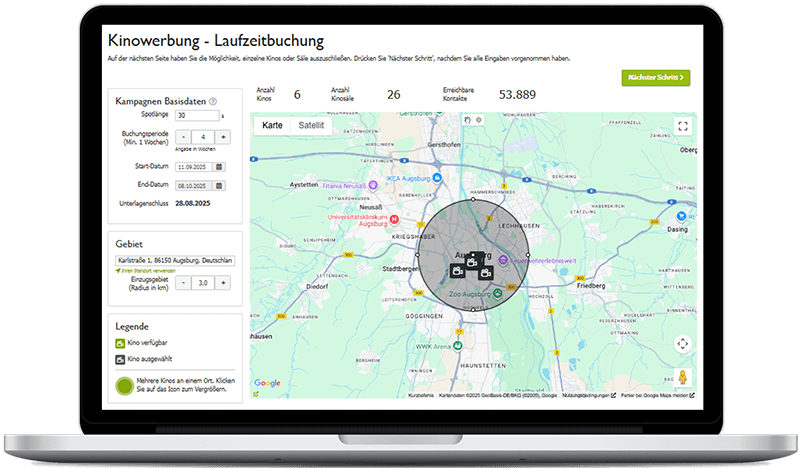Open the map camera pan controls

point(683,343)
